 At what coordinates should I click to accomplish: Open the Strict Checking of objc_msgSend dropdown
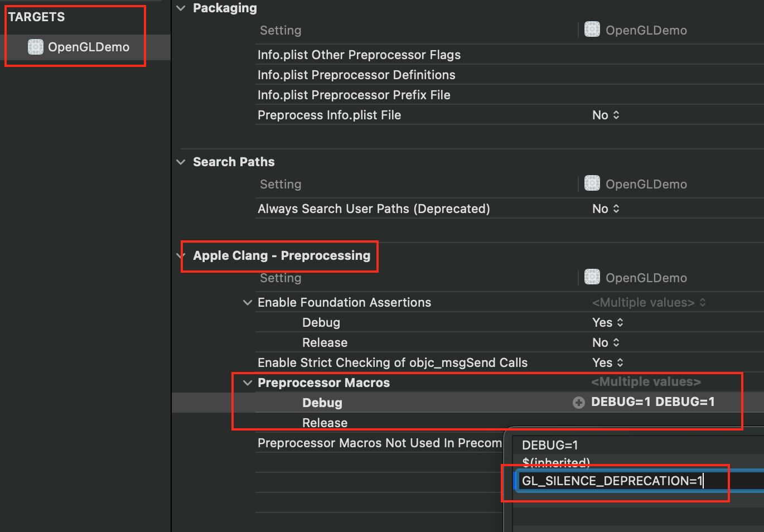coord(608,363)
